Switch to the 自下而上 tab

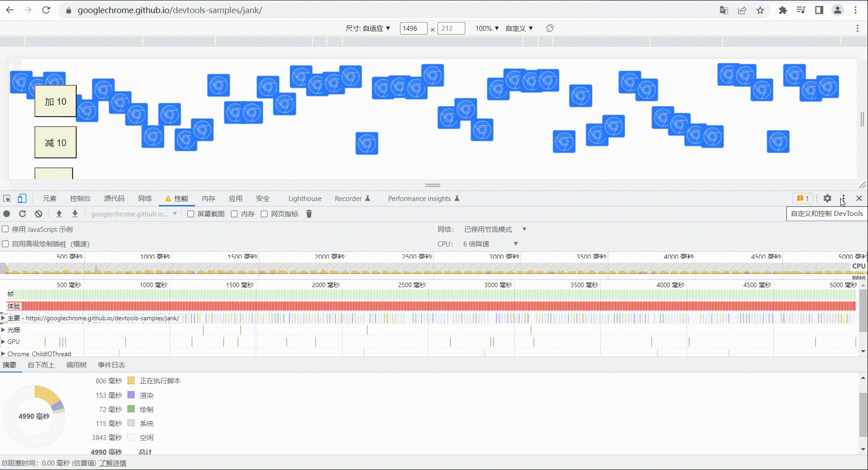tap(41, 365)
